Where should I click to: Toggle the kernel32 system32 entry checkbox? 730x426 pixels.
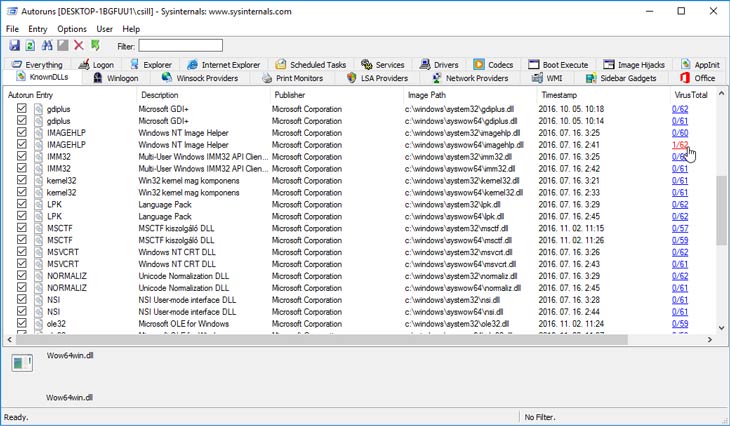coord(21,180)
